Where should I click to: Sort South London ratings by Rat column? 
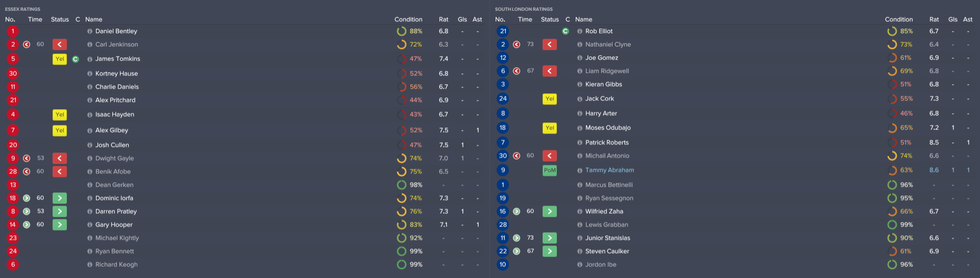tap(934, 19)
